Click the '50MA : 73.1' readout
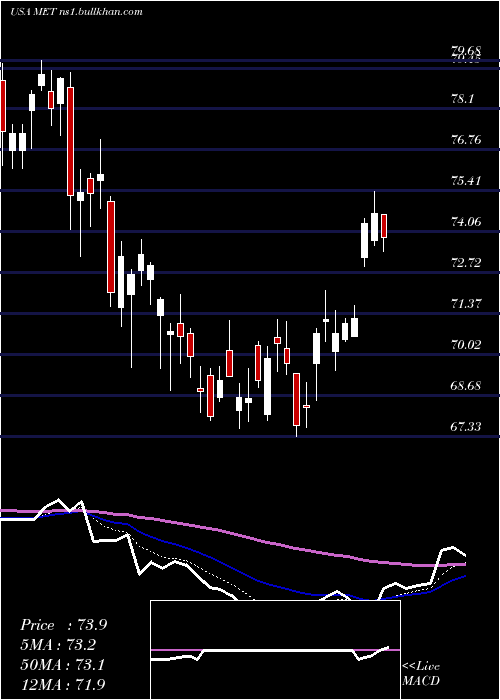The image size is (500, 700). (62, 665)
